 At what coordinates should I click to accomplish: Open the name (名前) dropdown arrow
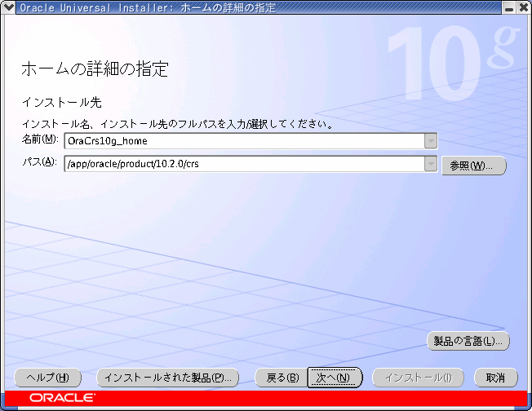click(431, 141)
